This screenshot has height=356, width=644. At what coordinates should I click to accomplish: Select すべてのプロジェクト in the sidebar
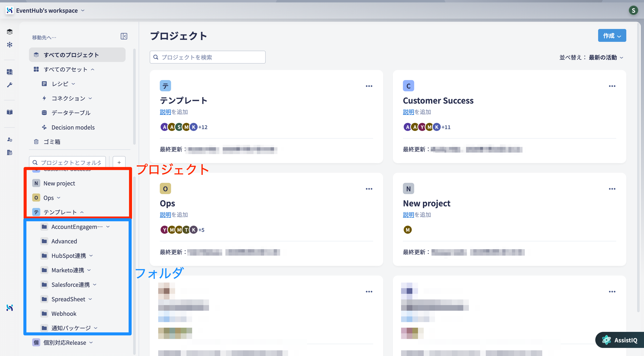click(x=77, y=55)
